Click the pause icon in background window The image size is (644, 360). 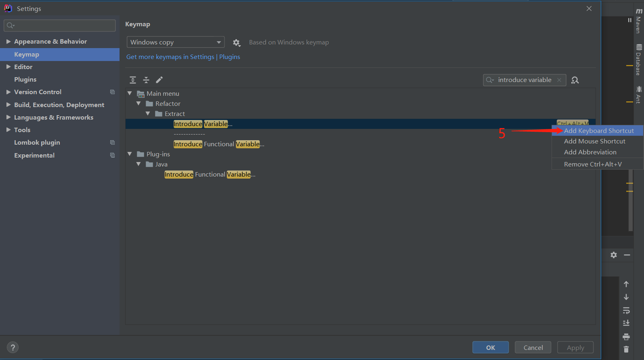(629, 20)
